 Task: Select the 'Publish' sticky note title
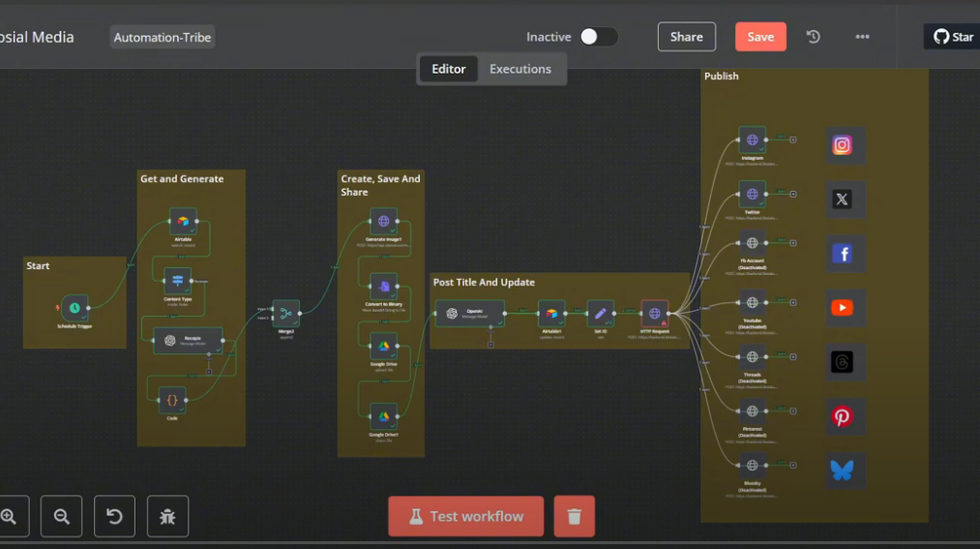722,76
